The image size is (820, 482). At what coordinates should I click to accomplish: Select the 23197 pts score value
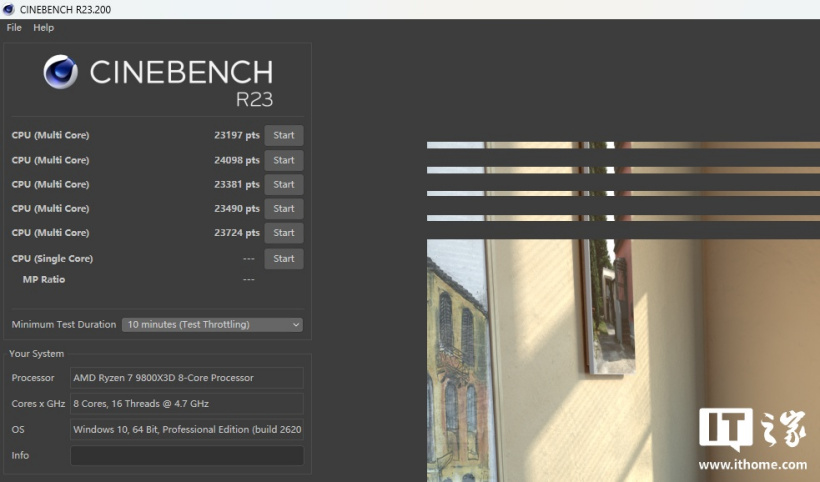coord(236,135)
